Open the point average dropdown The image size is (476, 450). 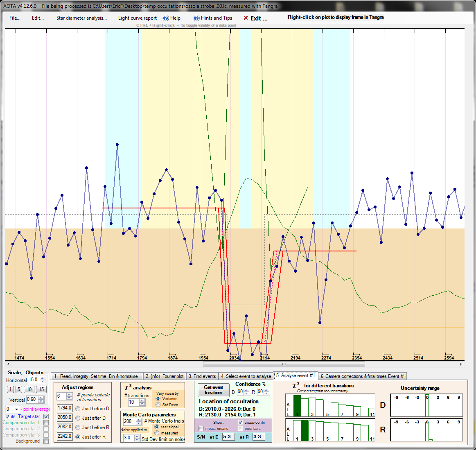[16, 409]
